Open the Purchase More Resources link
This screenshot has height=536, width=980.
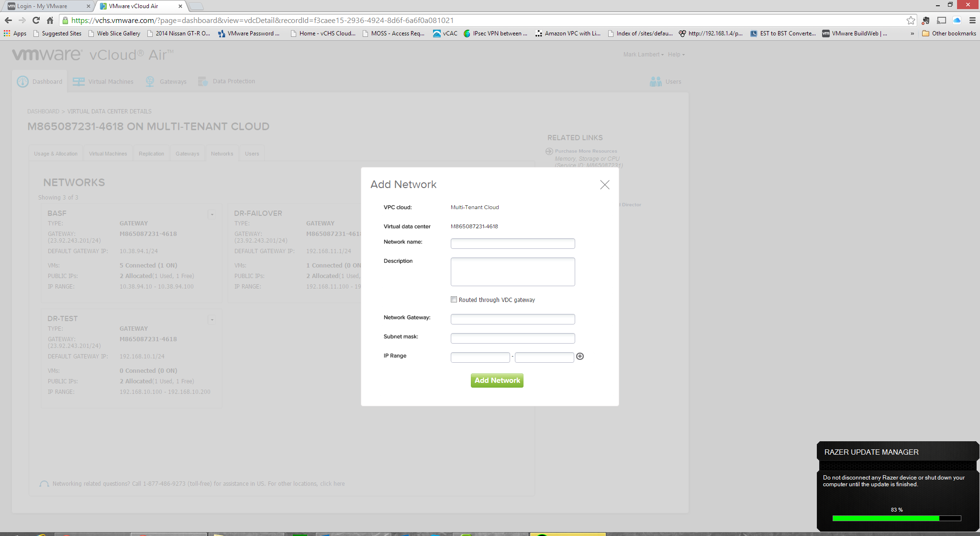[x=586, y=151]
